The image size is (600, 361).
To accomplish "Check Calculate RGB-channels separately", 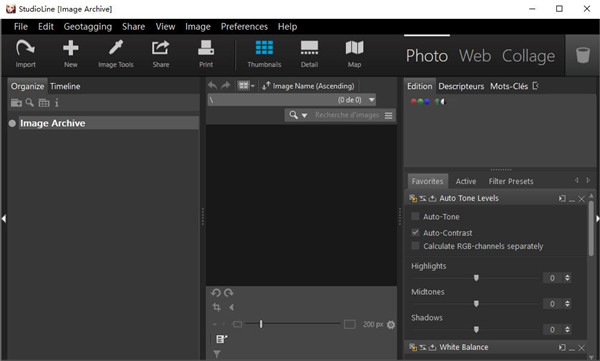I will point(415,246).
